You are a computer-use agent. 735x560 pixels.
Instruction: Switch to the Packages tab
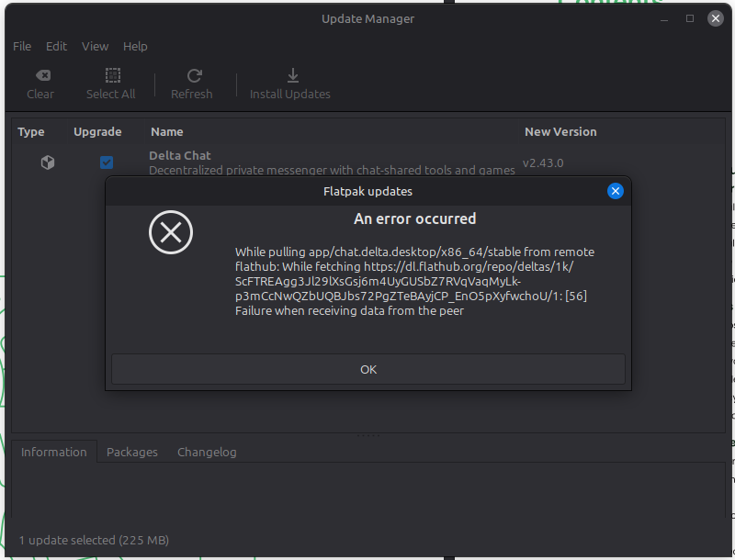click(x=132, y=452)
